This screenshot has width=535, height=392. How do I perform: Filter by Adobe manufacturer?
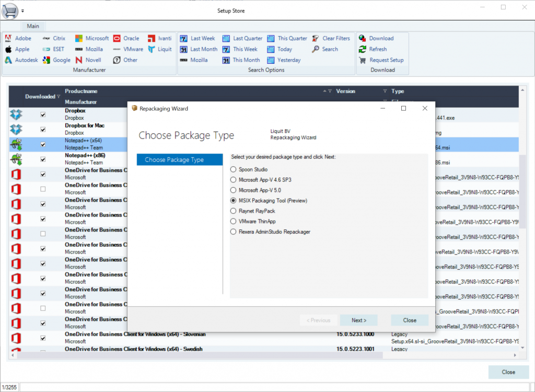pos(18,38)
